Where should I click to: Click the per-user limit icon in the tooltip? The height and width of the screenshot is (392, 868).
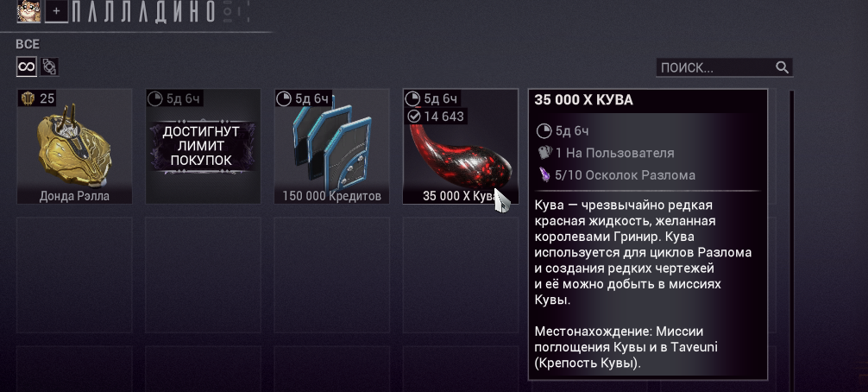544,153
